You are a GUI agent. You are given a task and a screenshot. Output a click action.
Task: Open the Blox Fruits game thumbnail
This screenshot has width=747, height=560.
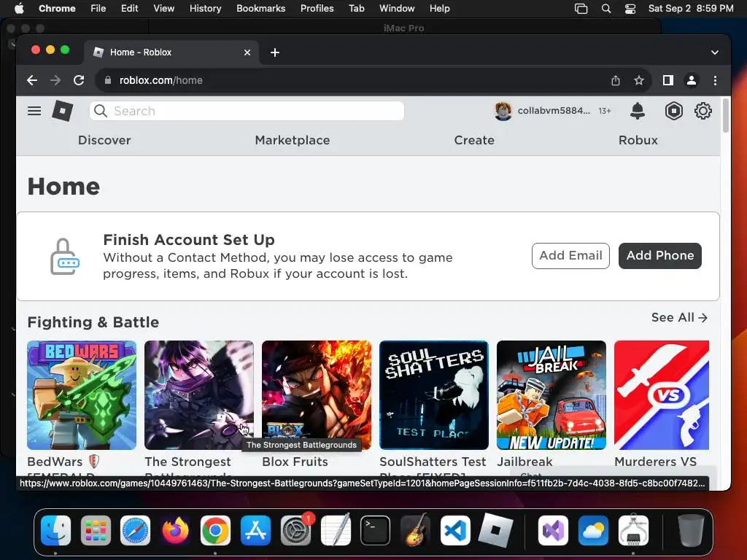point(317,395)
